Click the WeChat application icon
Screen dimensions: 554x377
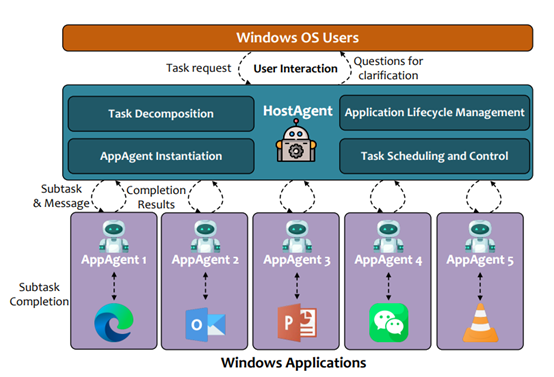[x=389, y=323]
